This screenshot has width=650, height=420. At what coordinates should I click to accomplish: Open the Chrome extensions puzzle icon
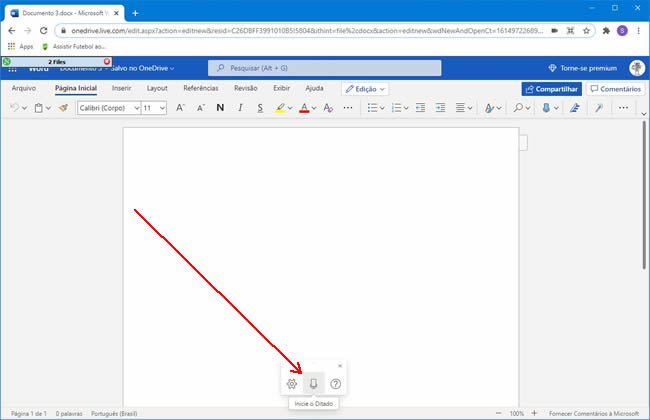tap(606, 31)
